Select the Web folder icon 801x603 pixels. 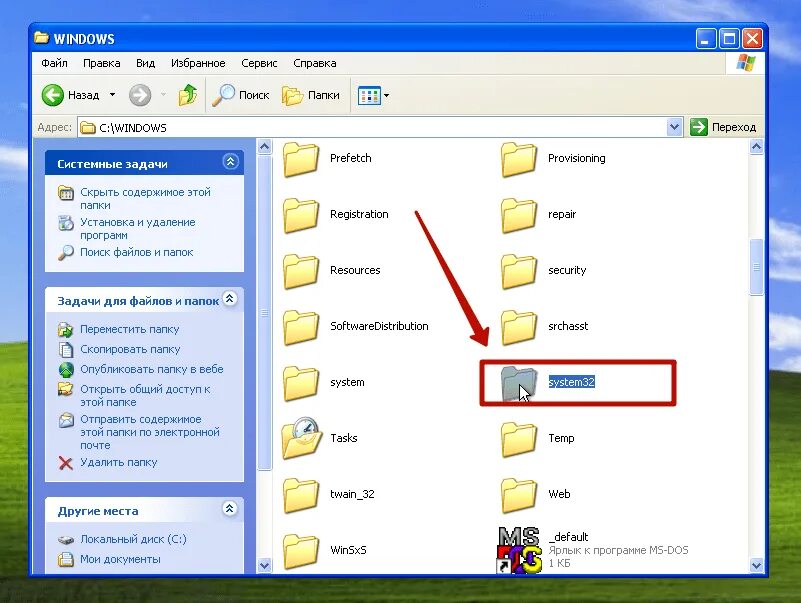[x=519, y=495]
